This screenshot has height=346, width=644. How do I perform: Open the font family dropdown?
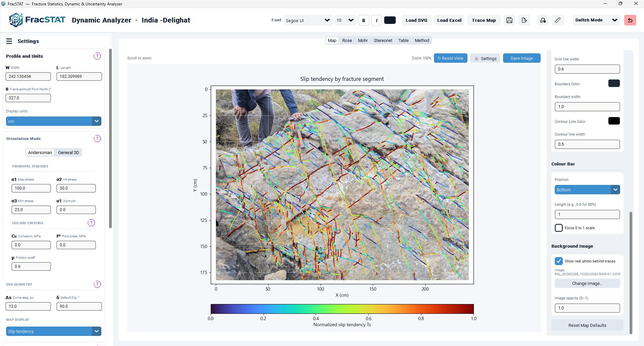point(308,20)
